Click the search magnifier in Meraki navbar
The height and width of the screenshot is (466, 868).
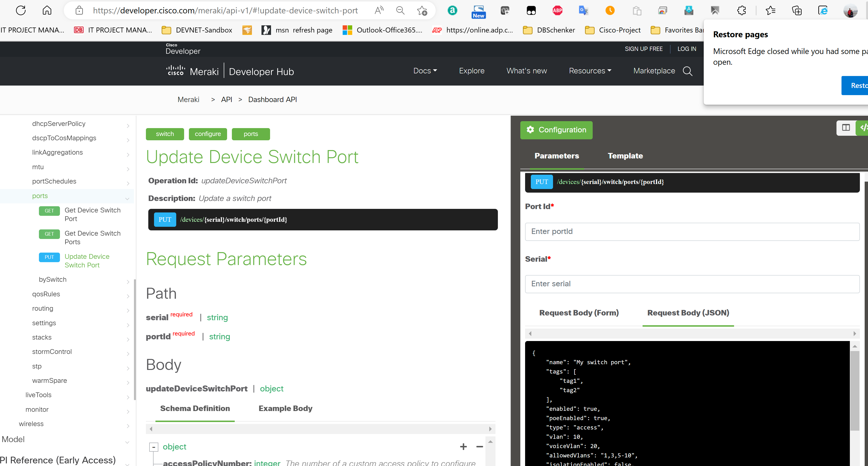pyautogui.click(x=687, y=71)
